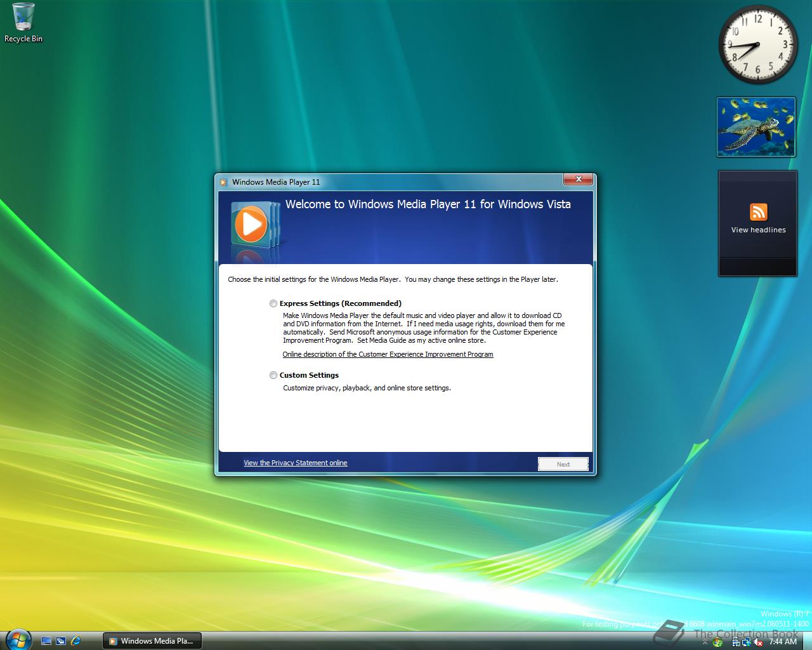Launch Internet Explorer from quick launch

[x=76, y=641]
